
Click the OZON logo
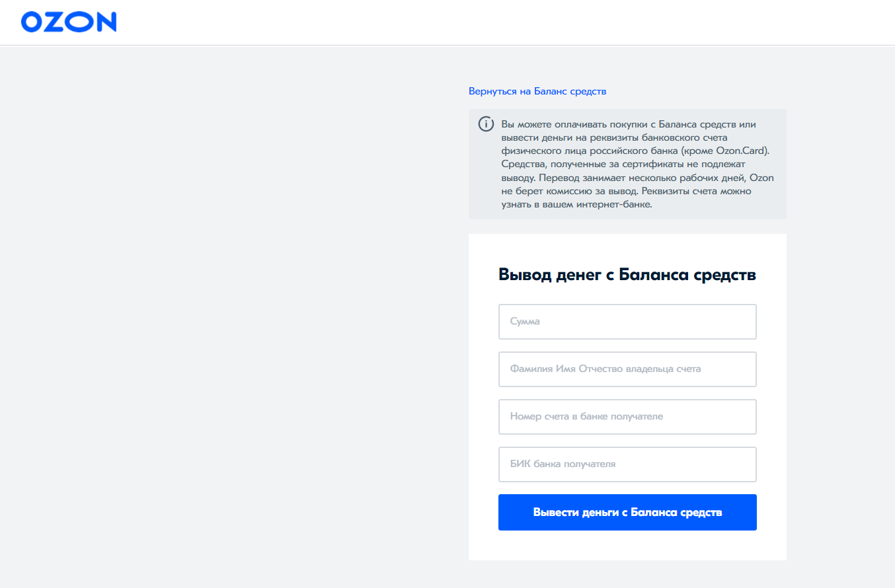69,22
